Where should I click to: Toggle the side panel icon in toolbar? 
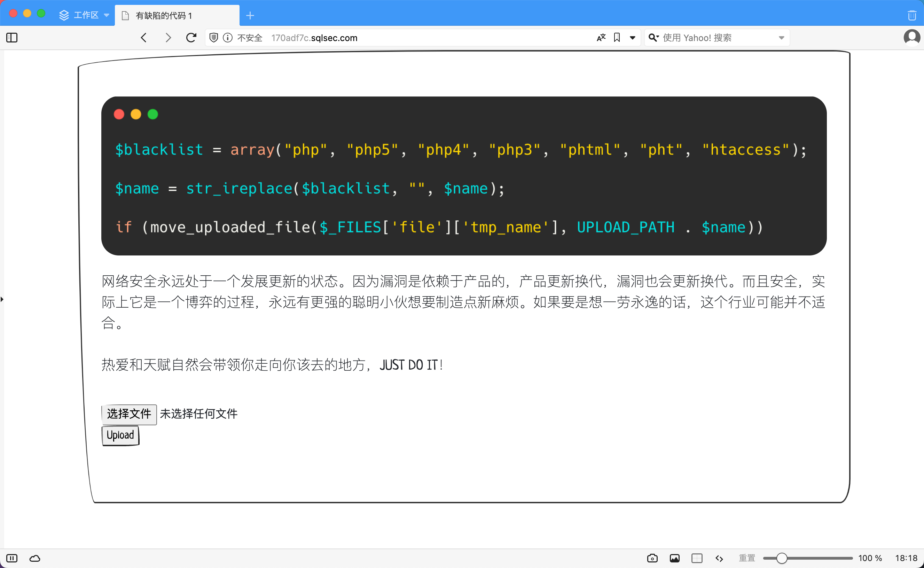[x=12, y=38]
